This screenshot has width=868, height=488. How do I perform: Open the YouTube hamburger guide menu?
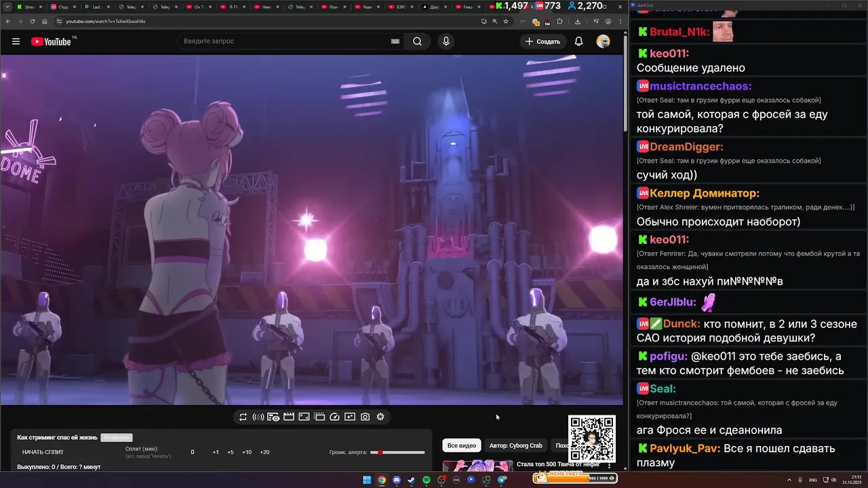16,41
